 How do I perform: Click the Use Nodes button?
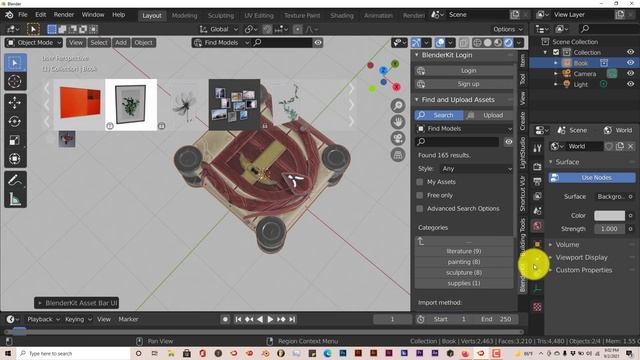[x=592, y=178]
